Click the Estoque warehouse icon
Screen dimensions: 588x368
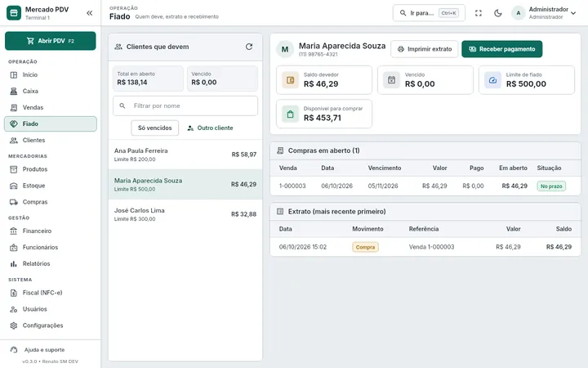(x=14, y=186)
